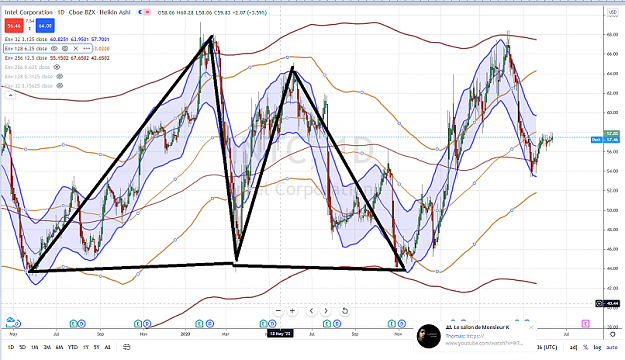Screen dimensions: 625x360
Task: Collapse the indicator legend list
Action: [10, 95]
